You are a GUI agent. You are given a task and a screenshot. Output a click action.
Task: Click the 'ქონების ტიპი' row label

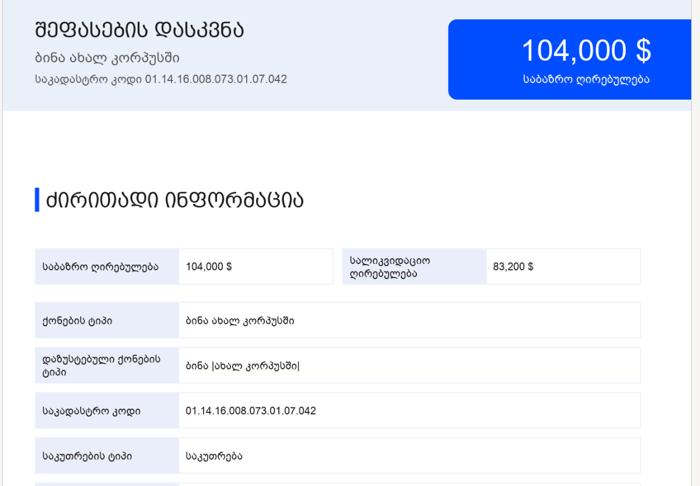(77, 321)
